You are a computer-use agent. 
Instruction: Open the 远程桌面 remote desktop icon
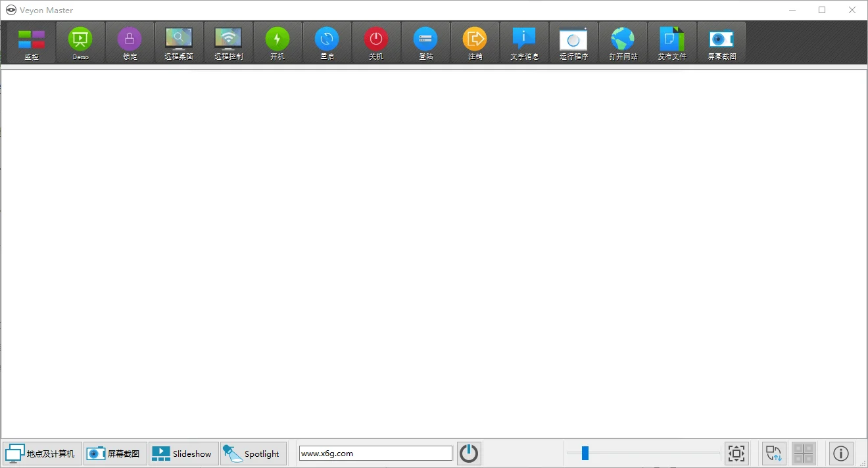pyautogui.click(x=179, y=41)
